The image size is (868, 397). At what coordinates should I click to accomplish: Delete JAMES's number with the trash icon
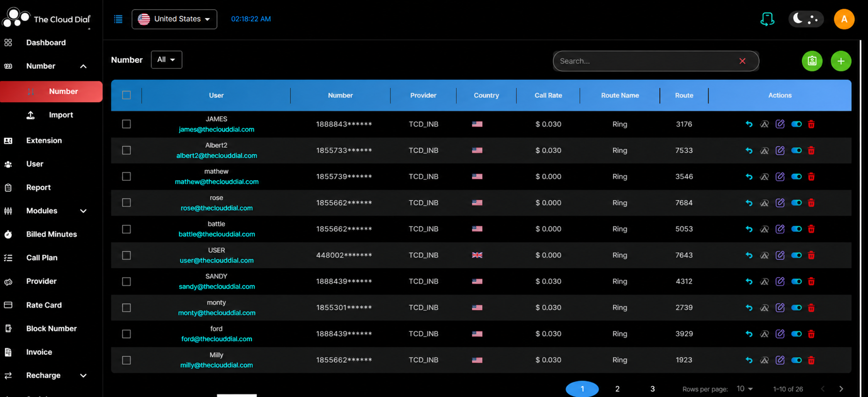pyautogui.click(x=811, y=124)
